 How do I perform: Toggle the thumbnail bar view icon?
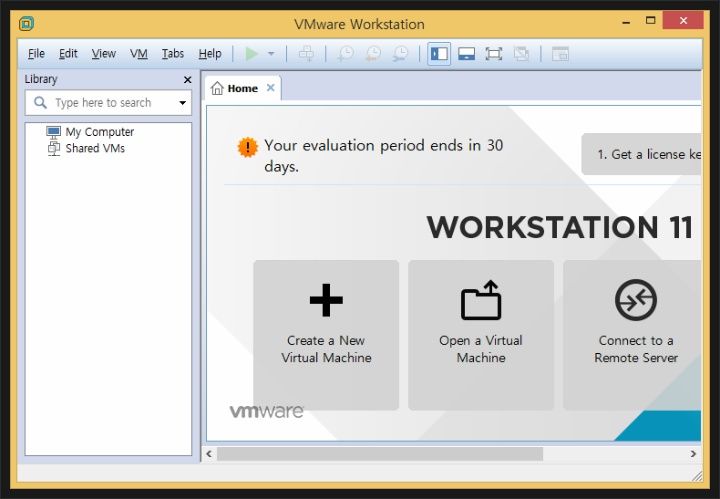[466, 54]
